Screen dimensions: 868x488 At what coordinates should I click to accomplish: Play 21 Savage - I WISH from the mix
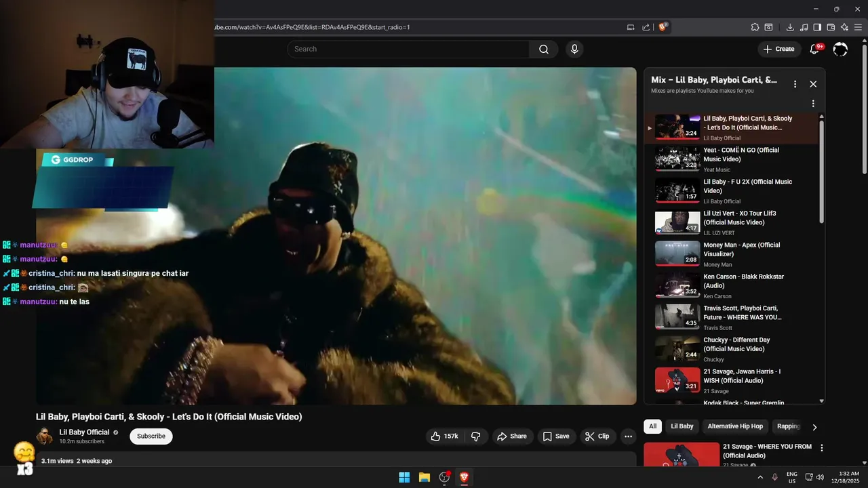coord(732,381)
